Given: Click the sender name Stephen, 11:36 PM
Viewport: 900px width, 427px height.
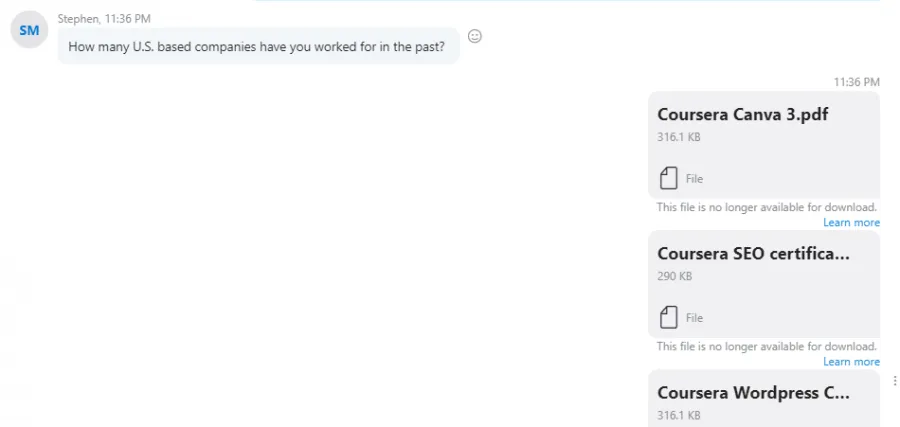Looking at the screenshot, I should (x=104, y=19).
